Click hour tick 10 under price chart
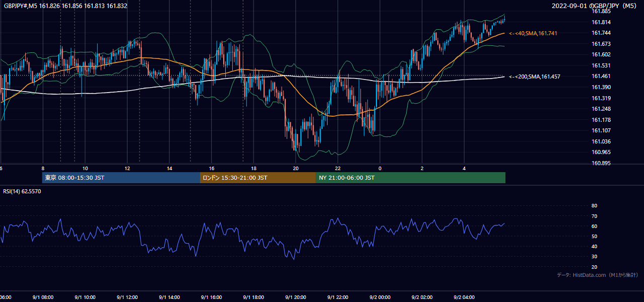This screenshot has height=302, width=644. pyautogui.click(x=85, y=168)
